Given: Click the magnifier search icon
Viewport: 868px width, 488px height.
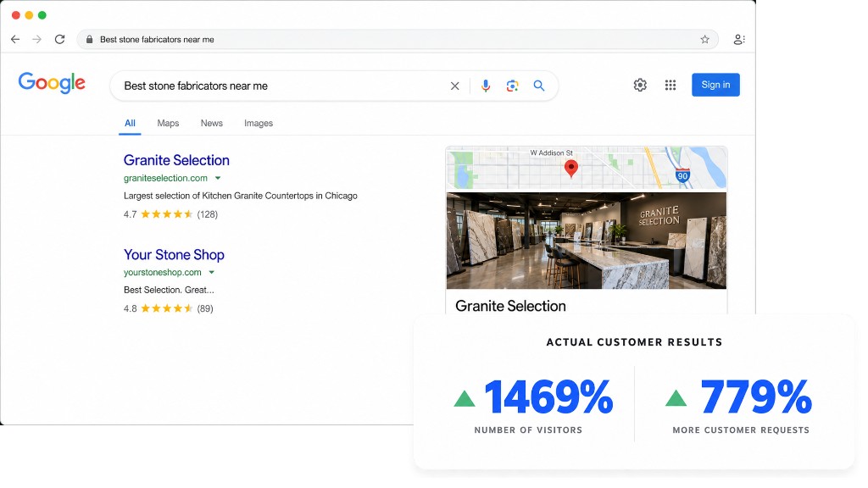Looking at the screenshot, I should point(538,86).
